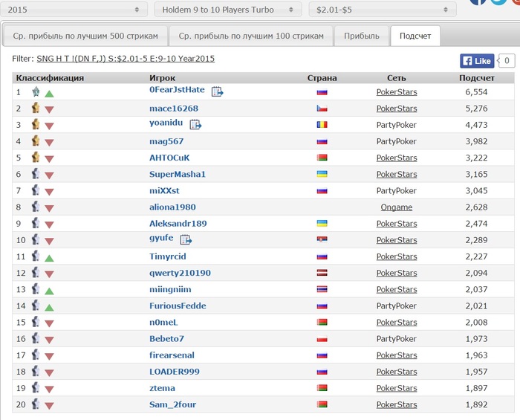The width and height of the screenshot is (520, 420).
Task: Open player profile Sam_2four
Action: click(x=173, y=404)
